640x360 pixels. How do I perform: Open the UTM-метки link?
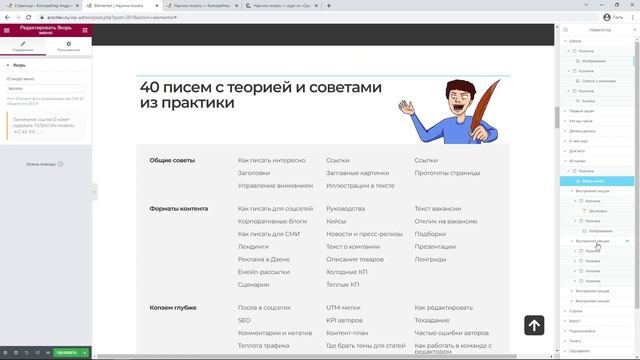click(343, 308)
